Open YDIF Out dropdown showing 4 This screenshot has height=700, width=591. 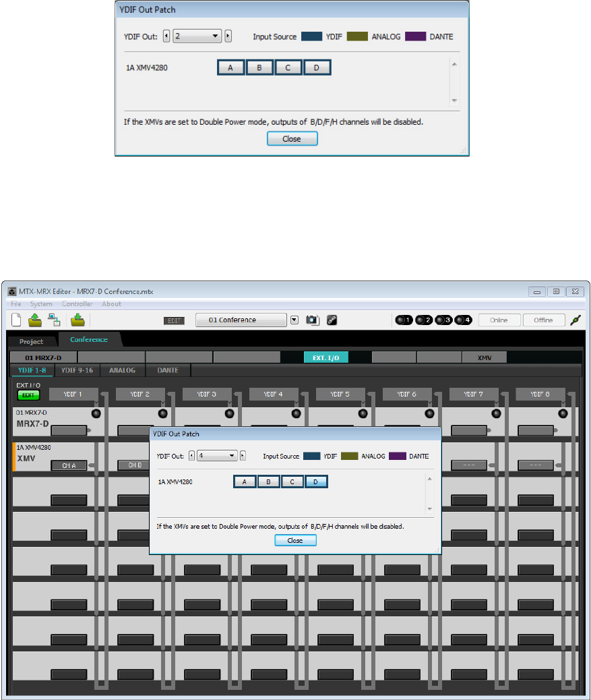tap(217, 456)
